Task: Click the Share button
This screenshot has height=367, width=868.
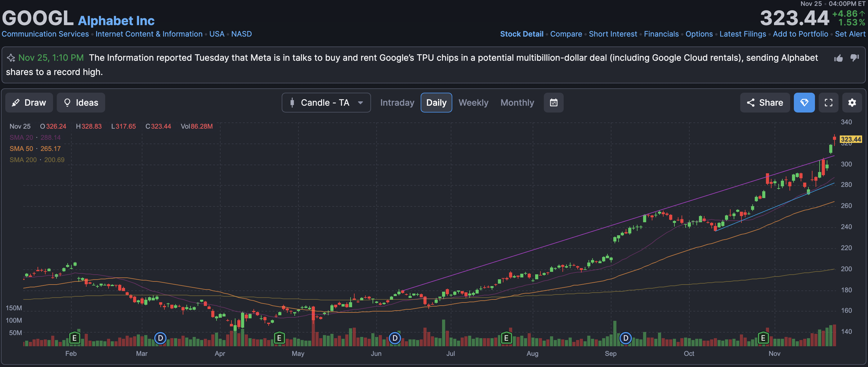Action: [x=765, y=103]
